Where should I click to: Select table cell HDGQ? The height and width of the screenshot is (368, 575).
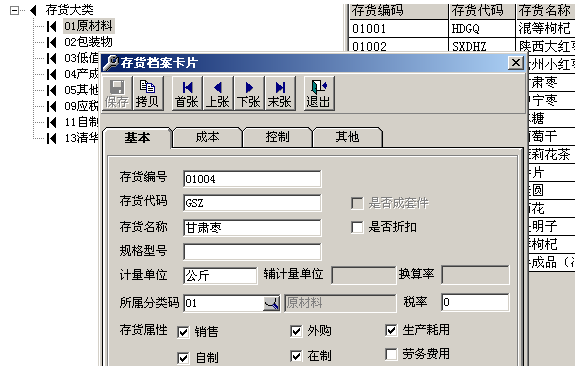tap(482, 28)
